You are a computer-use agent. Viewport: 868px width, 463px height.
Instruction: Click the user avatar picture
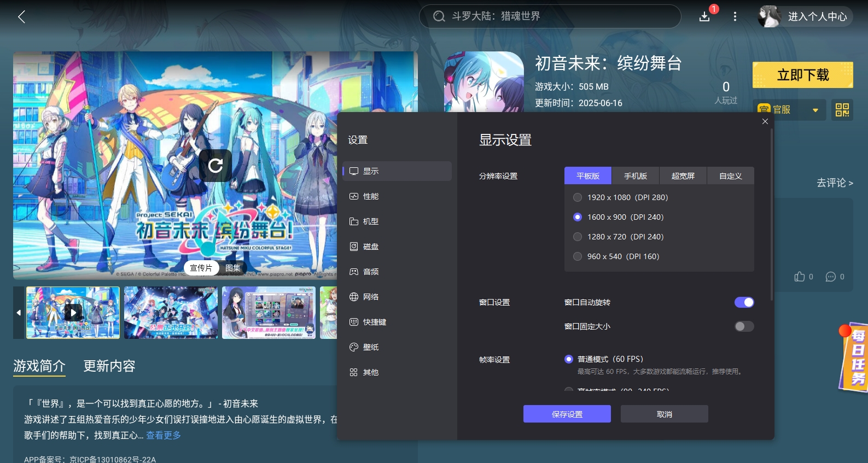[x=770, y=16]
